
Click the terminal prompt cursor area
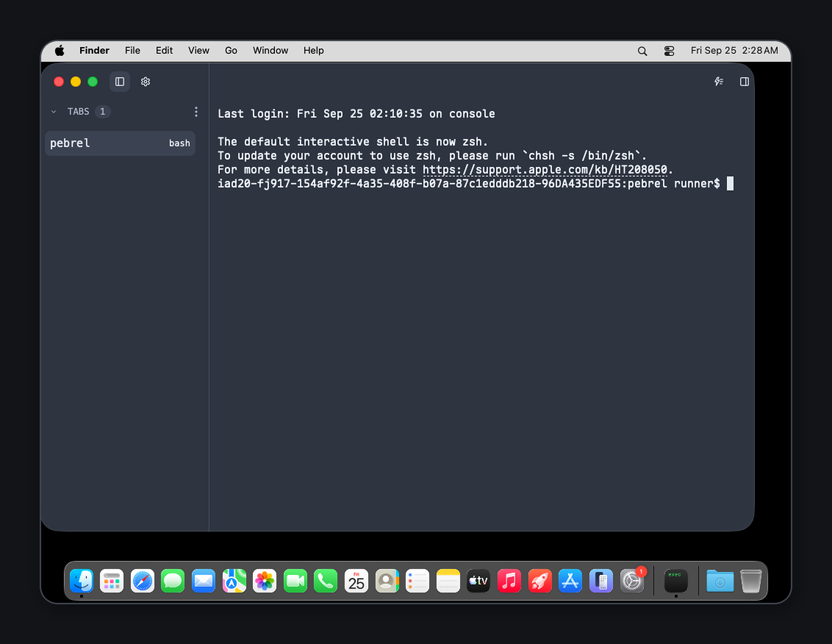[x=730, y=184]
